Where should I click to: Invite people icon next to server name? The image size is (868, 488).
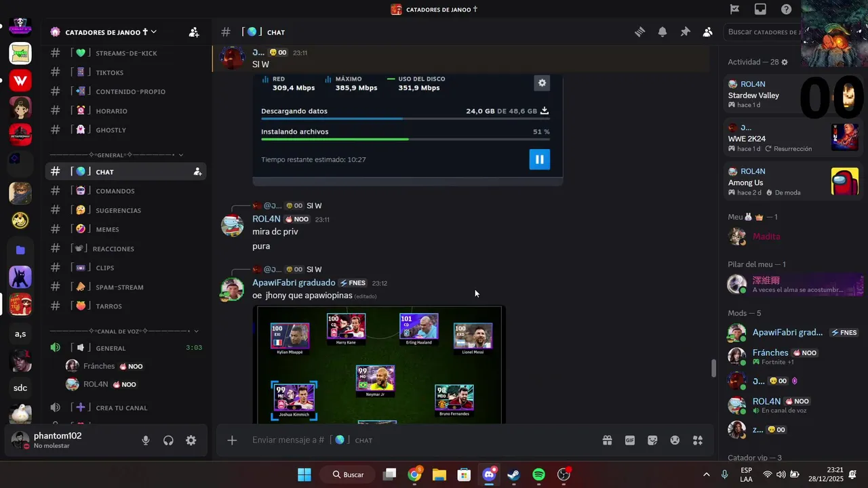click(x=194, y=32)
